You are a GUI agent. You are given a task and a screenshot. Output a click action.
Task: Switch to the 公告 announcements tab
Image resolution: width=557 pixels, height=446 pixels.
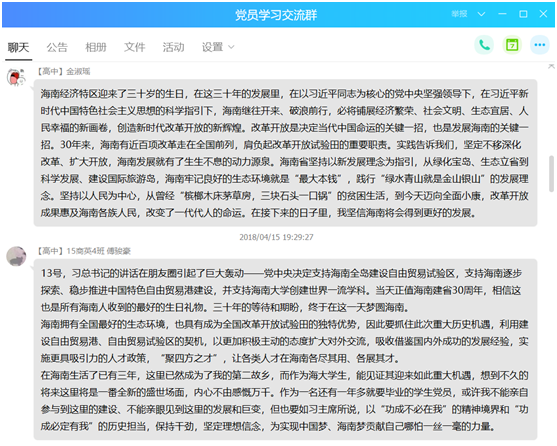(57, 47)
